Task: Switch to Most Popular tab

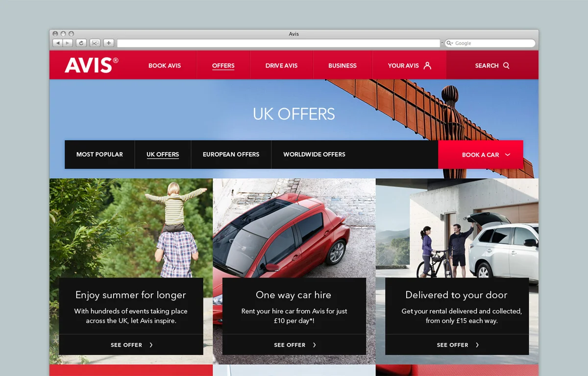Action: click(x=99, y=154)
